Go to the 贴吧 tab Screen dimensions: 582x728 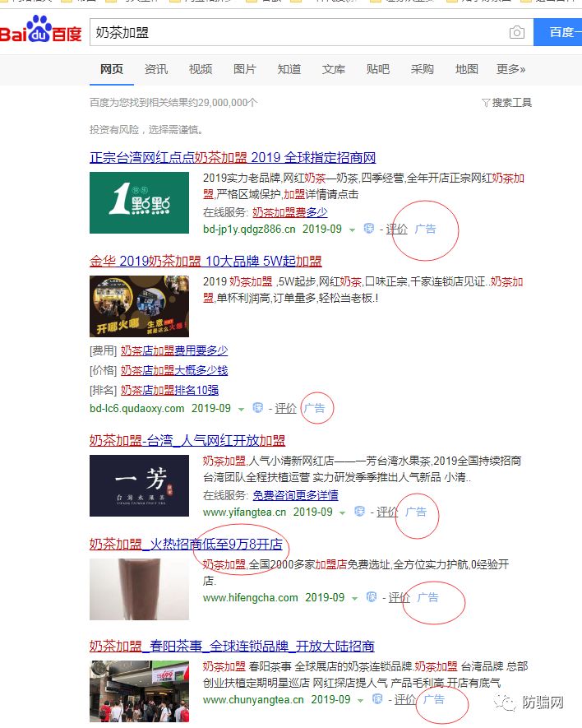(378, 69)
